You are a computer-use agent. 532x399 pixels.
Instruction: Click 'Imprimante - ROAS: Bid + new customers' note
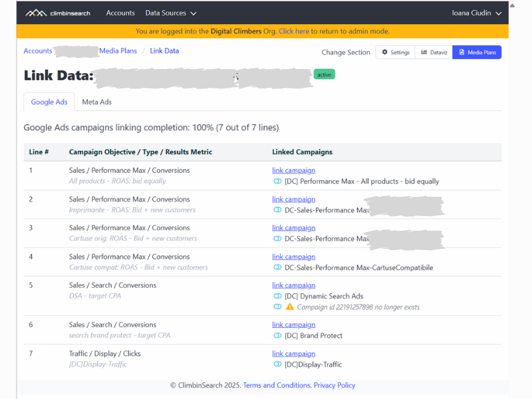pos(132,209)
